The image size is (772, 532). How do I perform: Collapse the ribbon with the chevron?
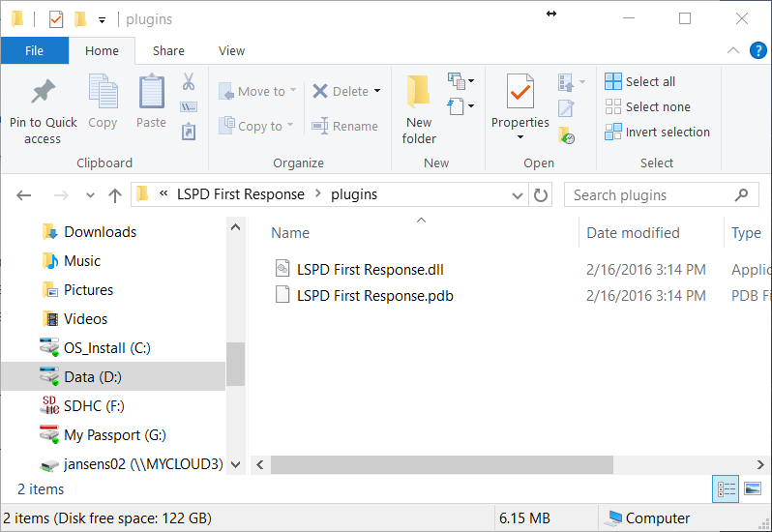point(732,50)
